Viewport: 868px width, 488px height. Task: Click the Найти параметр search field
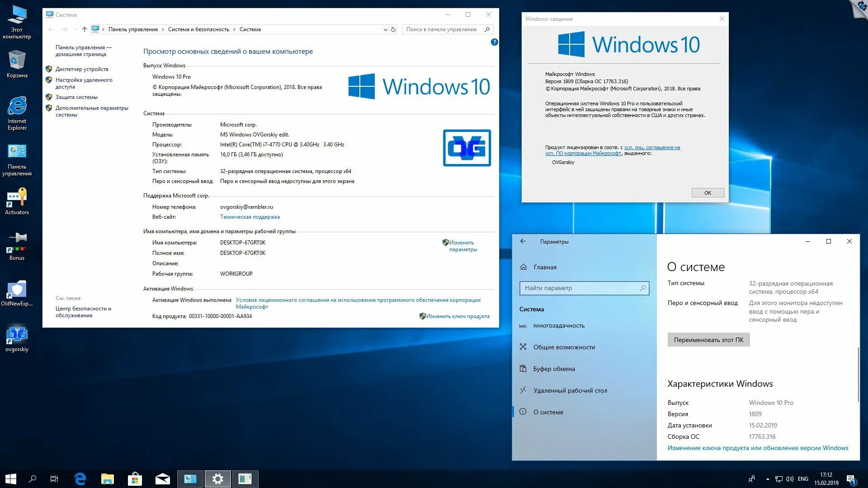click(x=584, y=288)
